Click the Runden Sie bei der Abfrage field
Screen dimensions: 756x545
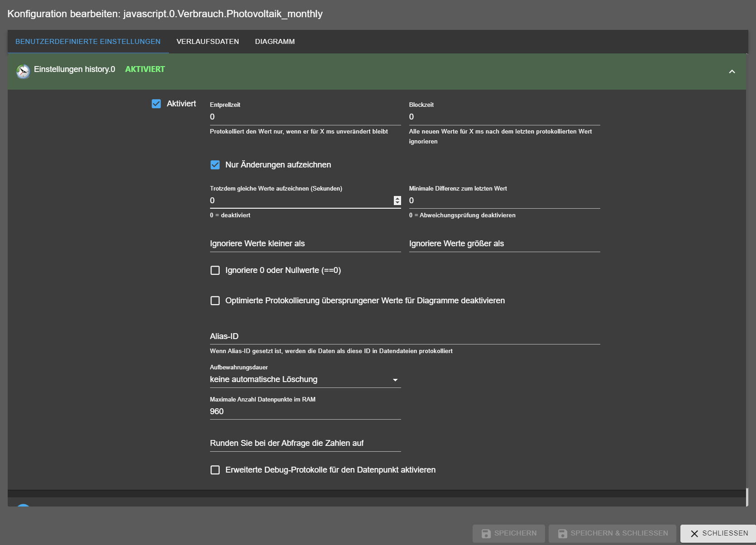point(305,443)
